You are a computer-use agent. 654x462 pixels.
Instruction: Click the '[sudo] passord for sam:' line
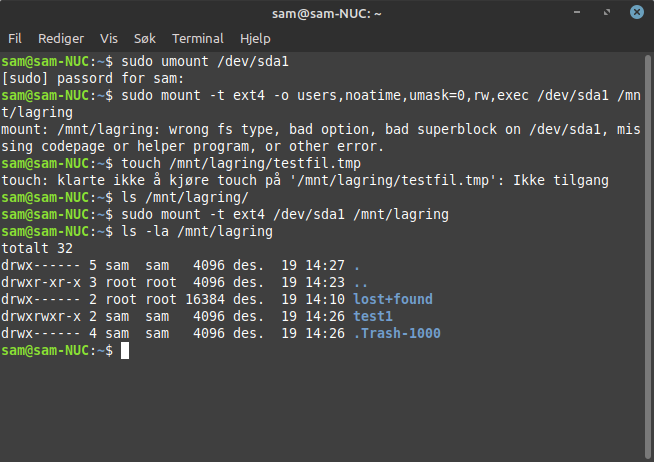pyautogui.click(x=93, y=79)
